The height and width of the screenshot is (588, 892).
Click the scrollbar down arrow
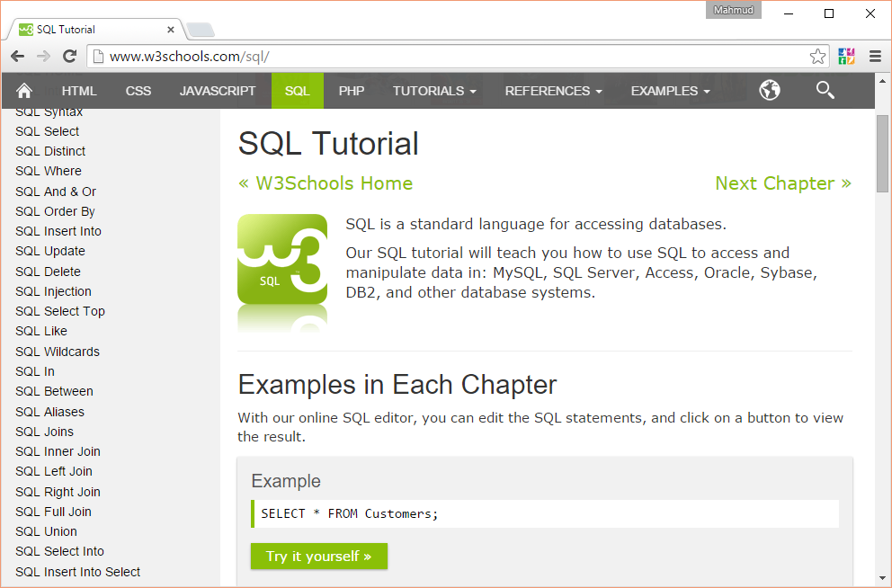pos(882,578)
